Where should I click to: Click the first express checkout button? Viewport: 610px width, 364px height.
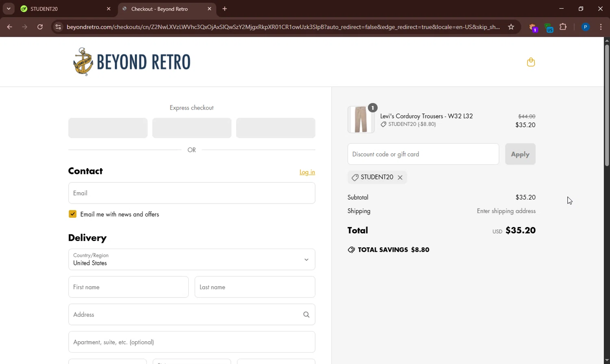[x=108, y=128]
